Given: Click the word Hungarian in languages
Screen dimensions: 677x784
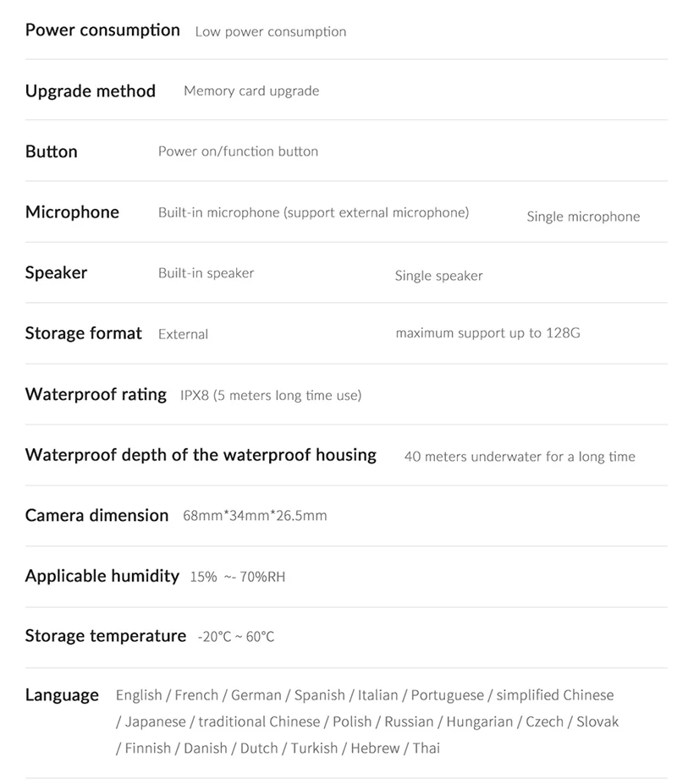Looking at the screenshot, I should pos(479,722).
